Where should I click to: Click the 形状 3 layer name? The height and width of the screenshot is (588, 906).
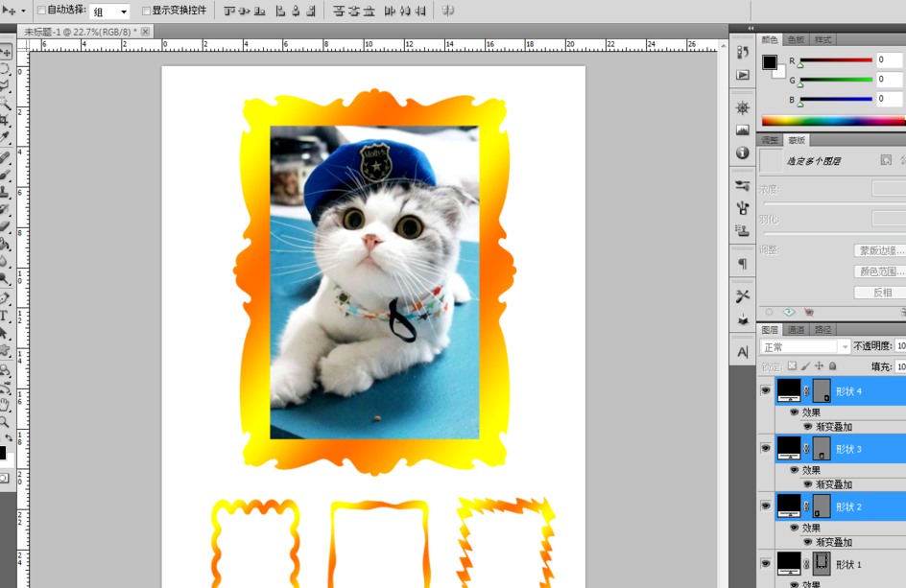pyautogui.click(x=848, y=449)
